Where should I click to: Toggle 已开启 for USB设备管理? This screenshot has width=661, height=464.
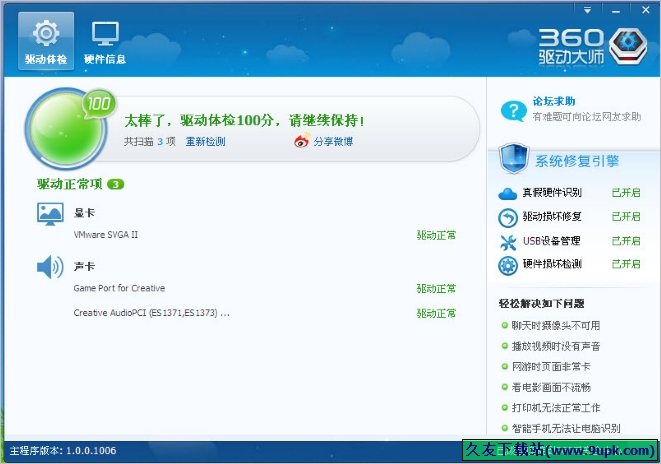(x=626, y=241)
